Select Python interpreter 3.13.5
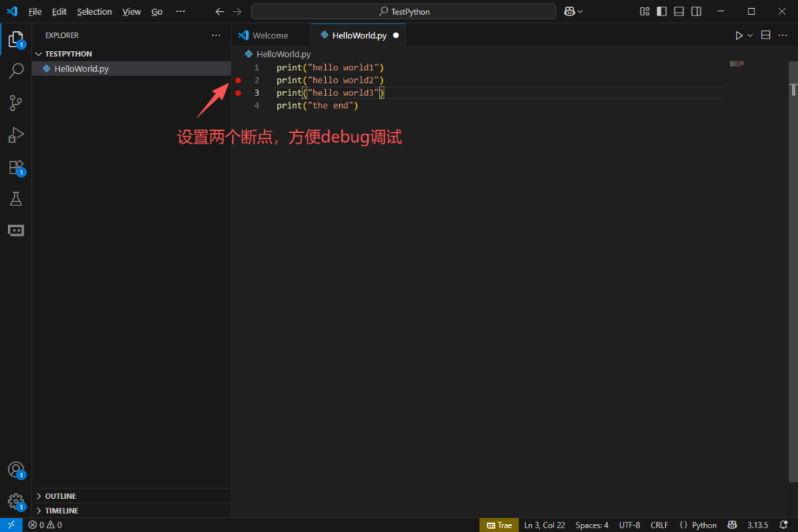The width and height of the screenshot is (798, 532). 757,525
